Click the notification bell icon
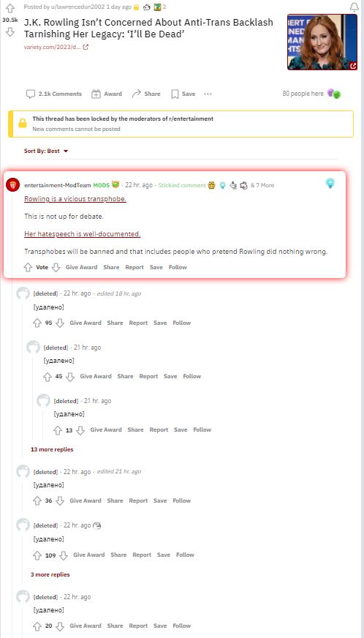The height and width of the screenshot is (638, 364). [354, 7]
